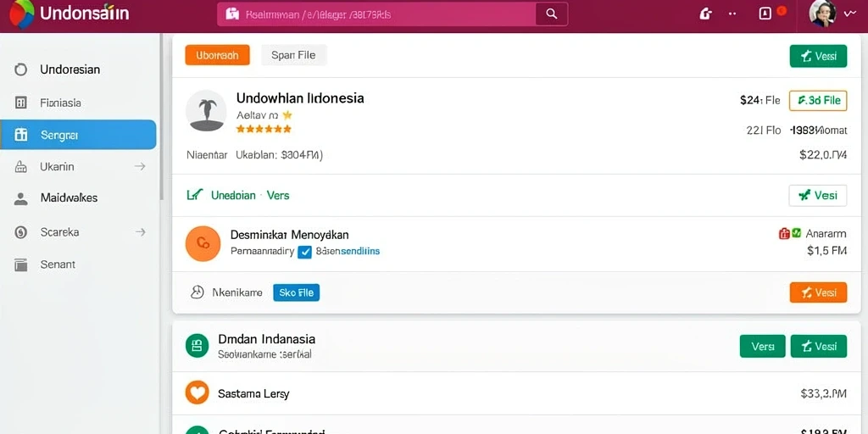Click the red icon beside Anararm

pos(784,234)
